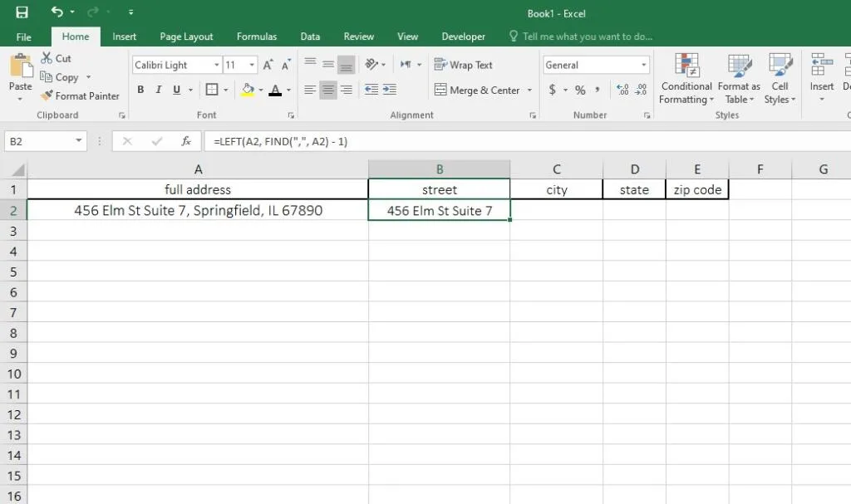Toggle Align Left button
This screenshot has width=851, height=504.
click(310, 90)
